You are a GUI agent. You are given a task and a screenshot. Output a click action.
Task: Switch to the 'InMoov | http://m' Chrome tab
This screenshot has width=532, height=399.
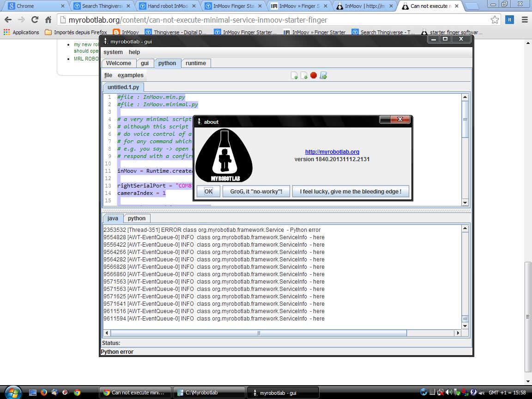(365, 6)
